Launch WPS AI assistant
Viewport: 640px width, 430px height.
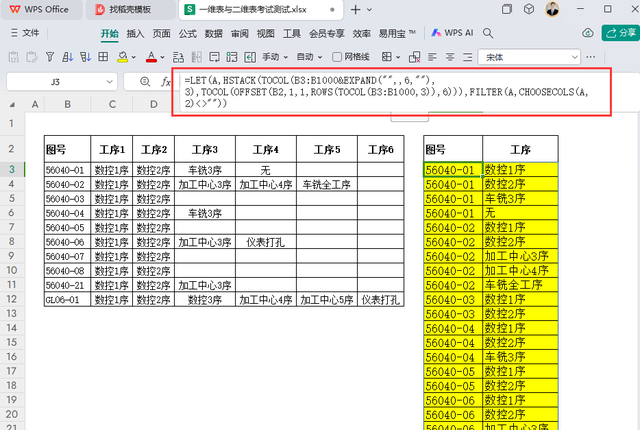coord(452,33)
